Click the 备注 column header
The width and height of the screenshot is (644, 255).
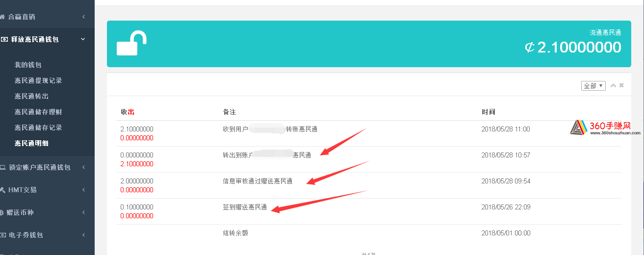[x=230, y=112]
